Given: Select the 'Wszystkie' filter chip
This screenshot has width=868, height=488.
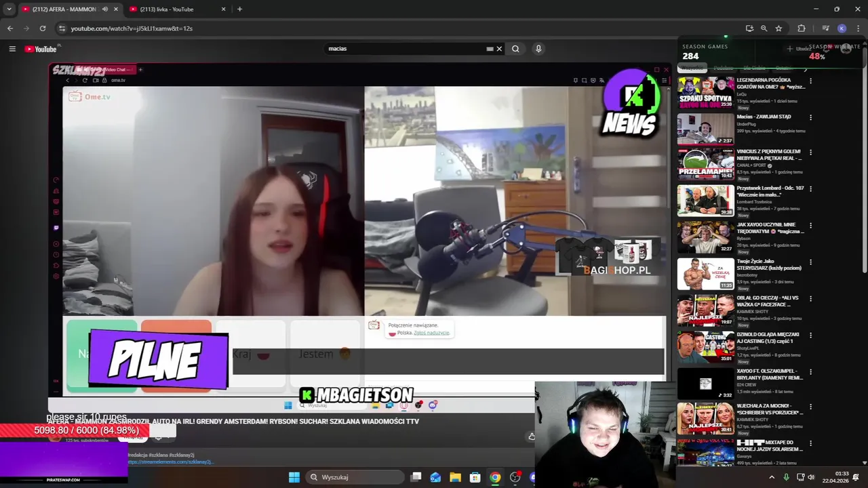Looking at the screenshot, I should point(692,68).
